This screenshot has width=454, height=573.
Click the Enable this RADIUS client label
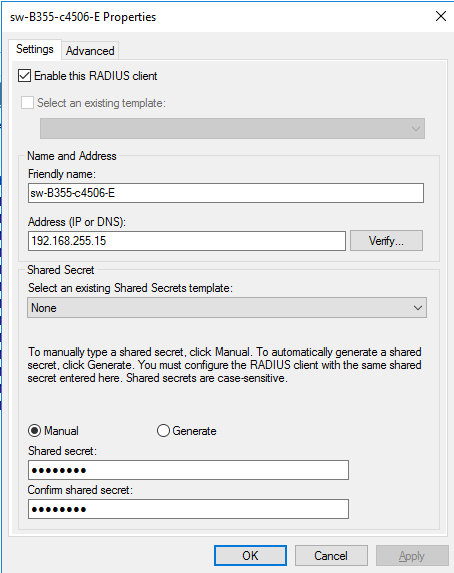(x=96, y=76)
